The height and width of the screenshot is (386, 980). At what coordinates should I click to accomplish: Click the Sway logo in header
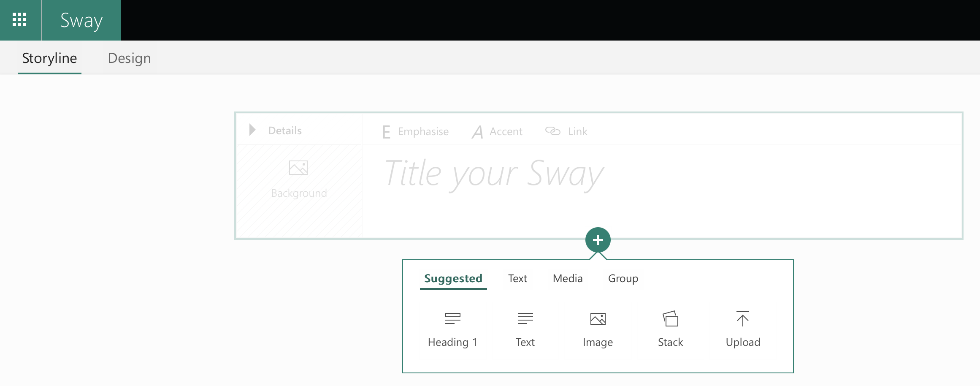click(81, 20)
